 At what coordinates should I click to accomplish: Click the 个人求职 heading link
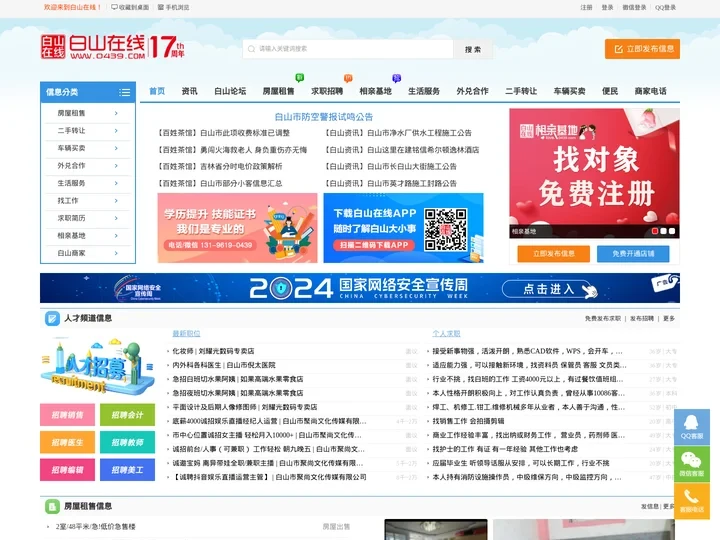446,333
